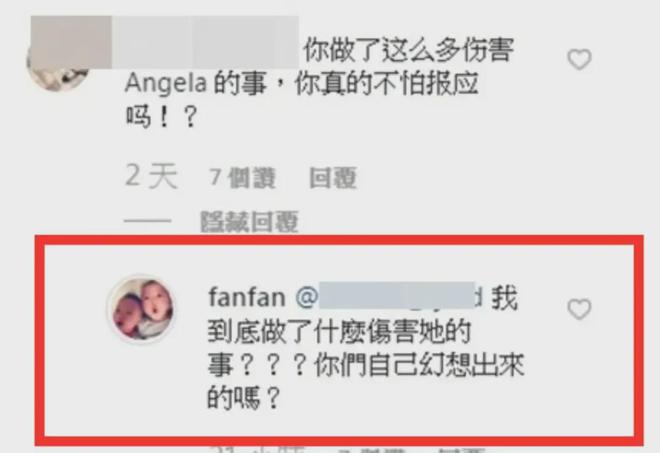
Task: Click the cut-off timestamp below fanfan's reply
Action: click(x=258, y=450)
